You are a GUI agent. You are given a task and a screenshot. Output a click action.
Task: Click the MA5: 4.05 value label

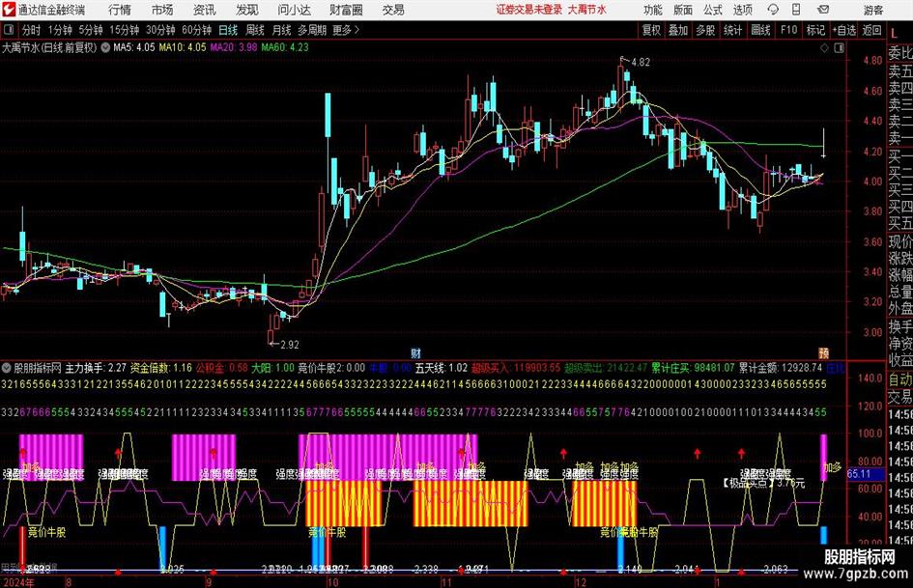(x=134, y=47)
